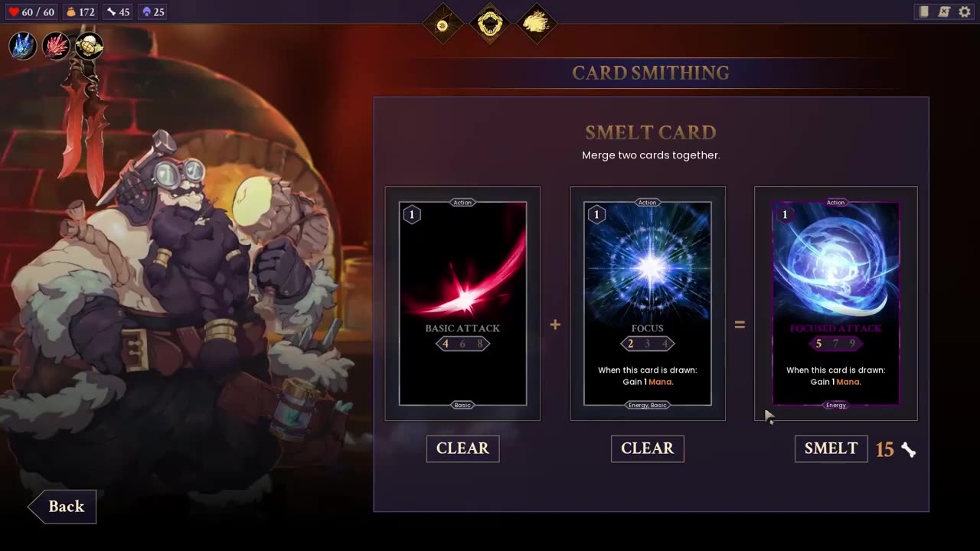This screenshot has height=551, width=980.
Task: Click the purple soul counter 25
Action: click(x=153, y=12)
